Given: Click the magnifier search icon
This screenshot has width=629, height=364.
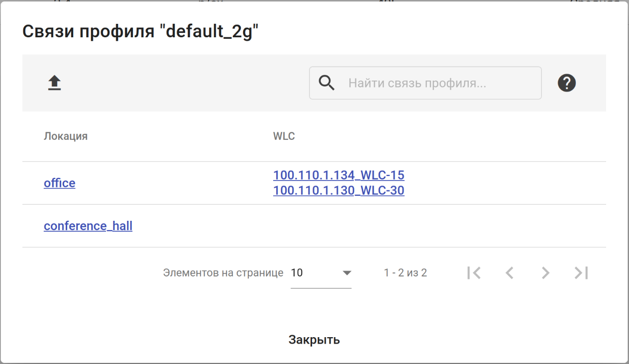Looking at the screenshot, I should coord(326,83).
